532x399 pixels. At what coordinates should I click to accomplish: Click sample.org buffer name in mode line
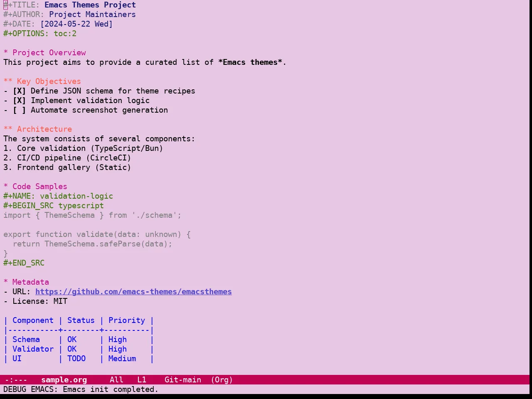[x=64, y=380]
